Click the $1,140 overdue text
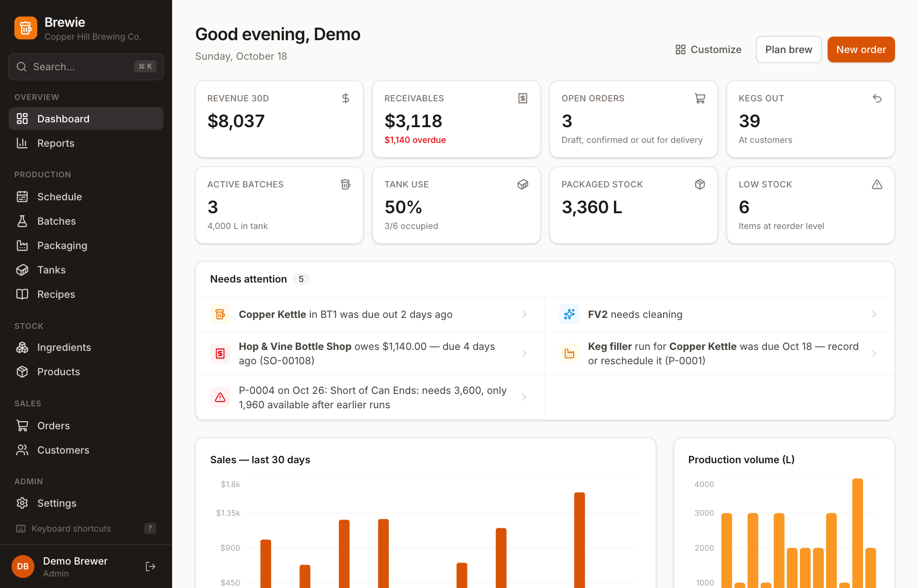The height and width of the screenshot is (588, 918). [x=415, y=140]
